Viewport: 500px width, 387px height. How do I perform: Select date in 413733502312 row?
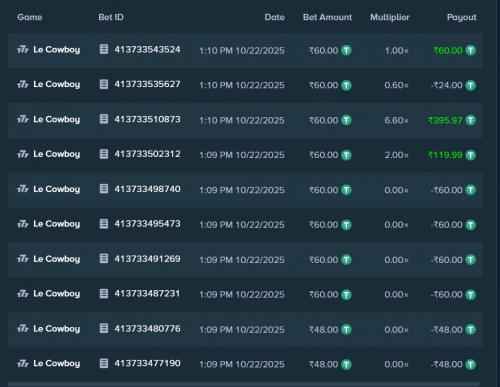(x=242, y=155)
